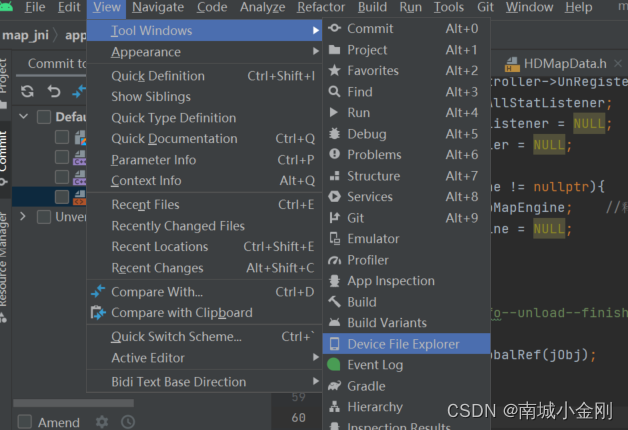Click the green Event Log icon
The width and height of the screenshot is (628, 430).
(334, 365)
